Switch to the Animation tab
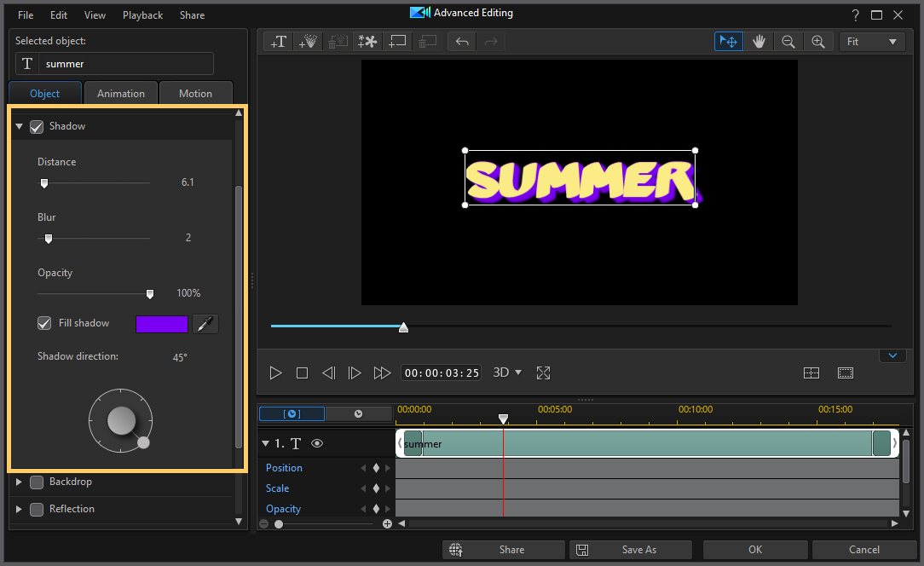 click(x=121, y=93)
